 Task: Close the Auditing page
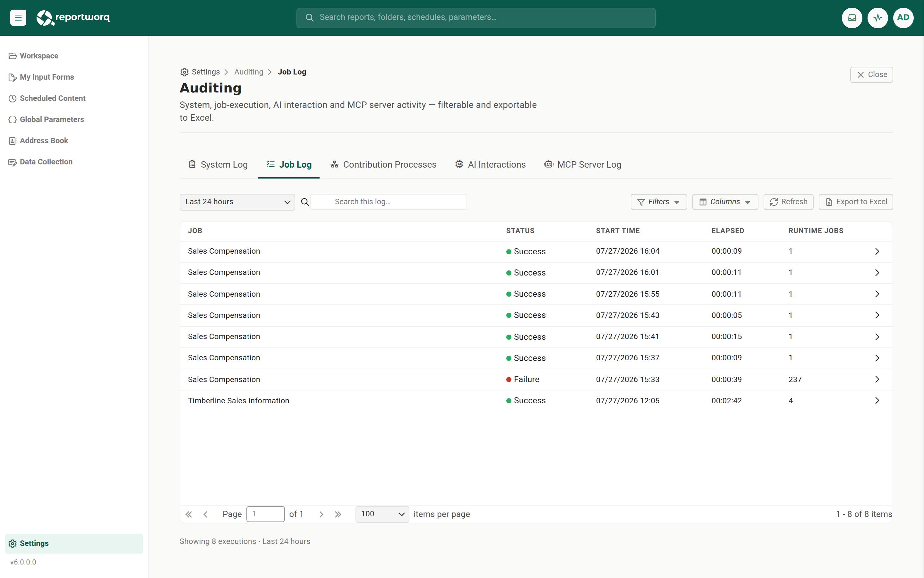tap(871, 74)
